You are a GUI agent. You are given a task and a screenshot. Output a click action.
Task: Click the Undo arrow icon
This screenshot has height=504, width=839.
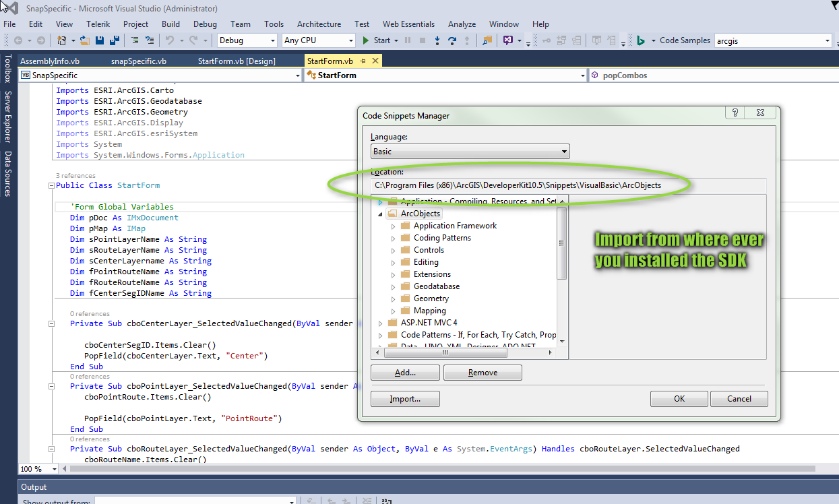[170, 40]
